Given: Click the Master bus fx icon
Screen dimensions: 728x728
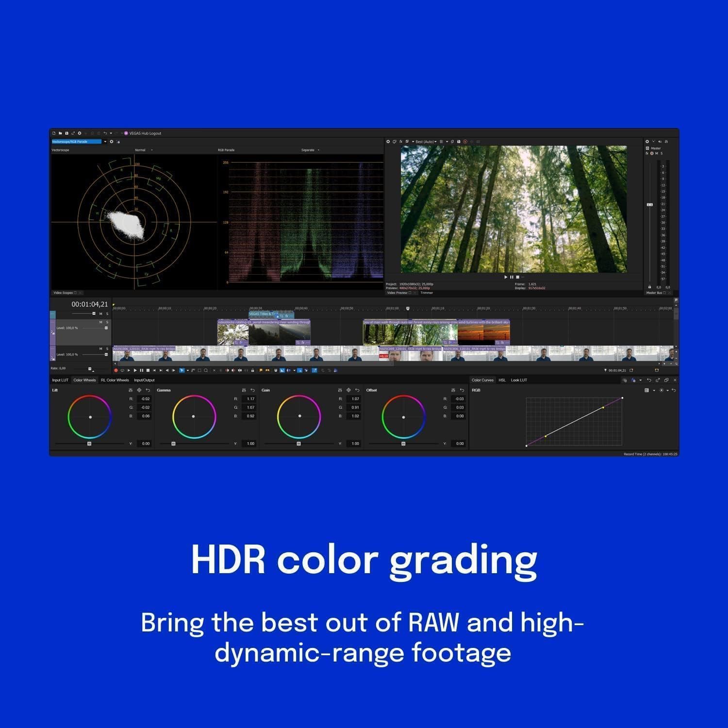Looking at the screenshot, I should 647,153.
